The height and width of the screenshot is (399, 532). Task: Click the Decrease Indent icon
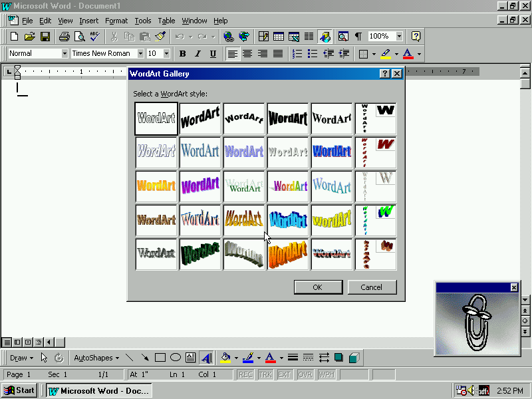[x=328, y=54]
